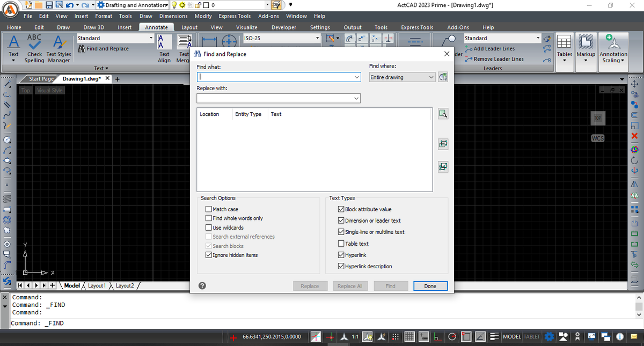
Task: Click the red X delete icon on right toolbar
Action: pyautogui.click(x=635, y=136)
